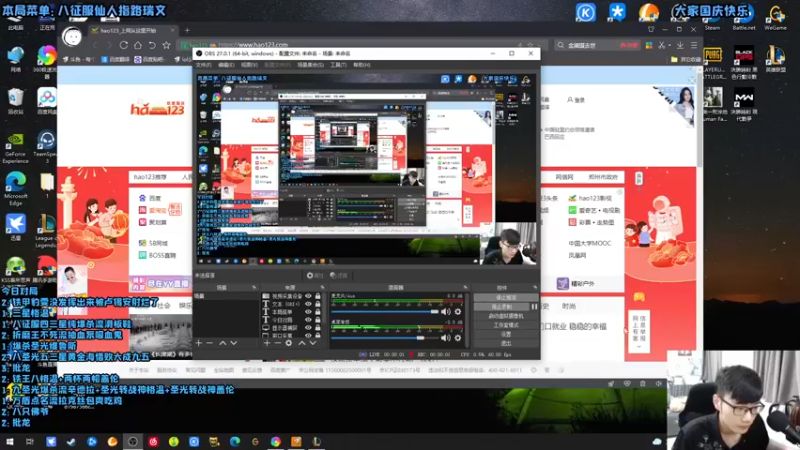Hide the 今日对局 source

(x=308, y=319)
